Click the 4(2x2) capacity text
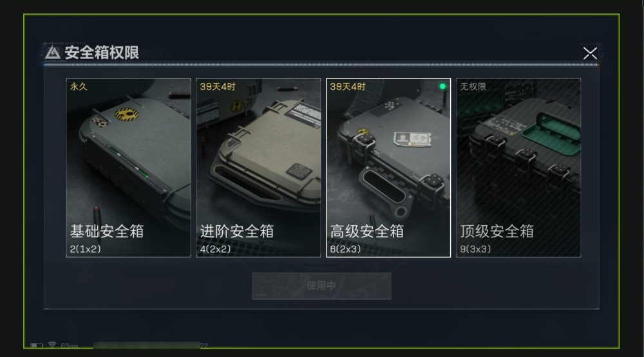The height and width of the screenshot is (357, 644). 215,249
